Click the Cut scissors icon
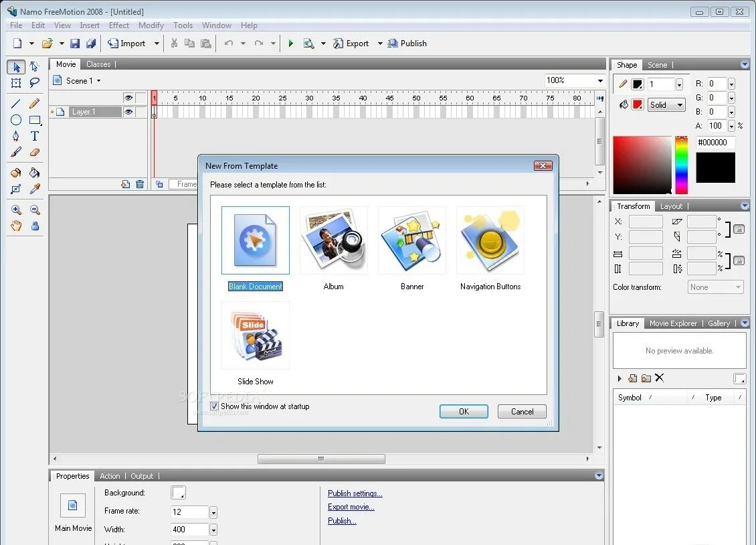The image size is (756, 545). tap(174, 44)
